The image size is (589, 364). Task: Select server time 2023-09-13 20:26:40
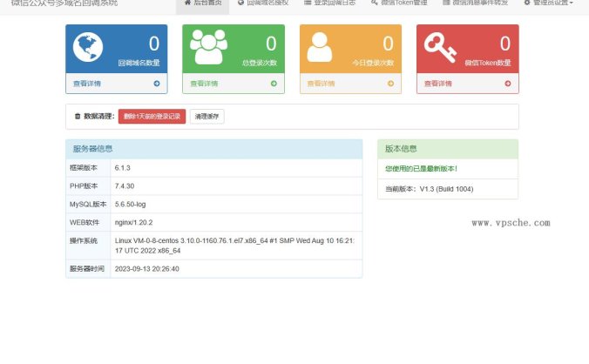[147, 269]
